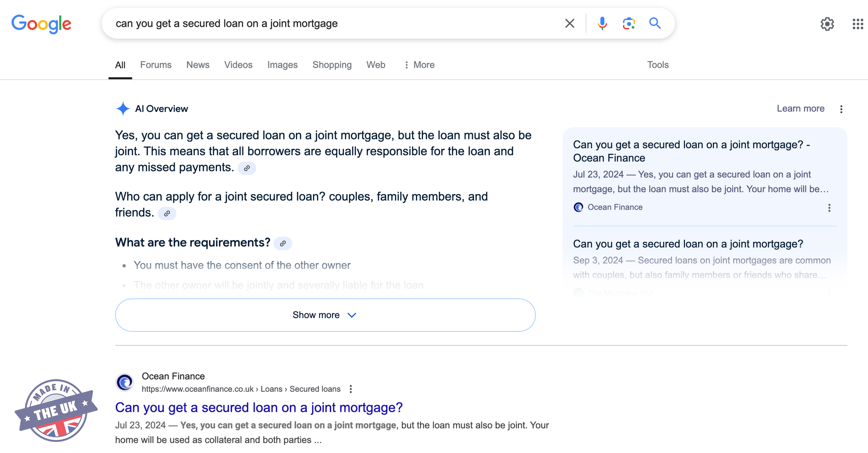Screen dimensions: 868x453
Task: Open three-dot menu on Ocean Finance source card
Action: click(829, 208)
